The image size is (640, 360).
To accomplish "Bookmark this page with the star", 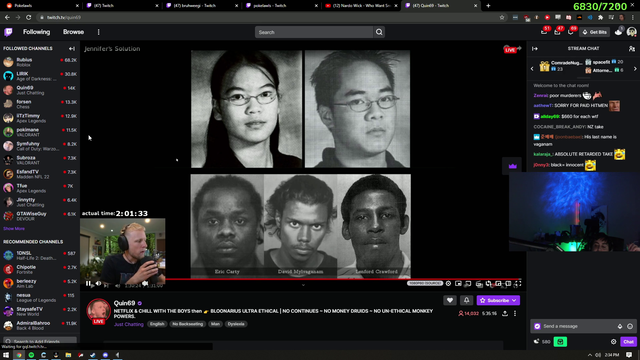I will (x=502, y=18).
